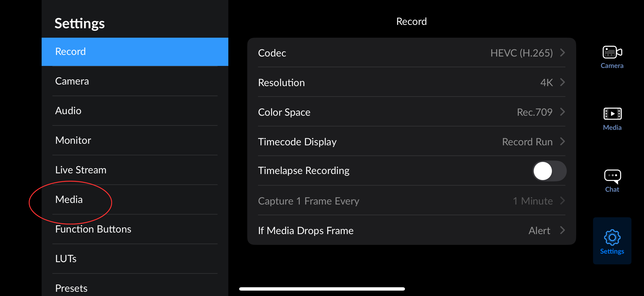Open the Chat bubble icon

coord(612,176)
